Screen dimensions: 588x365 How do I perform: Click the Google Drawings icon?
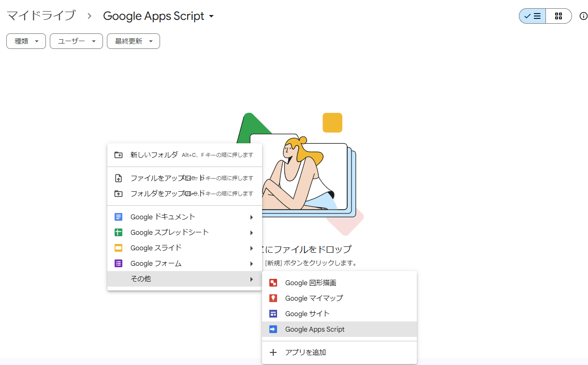[x=273, y=283]
